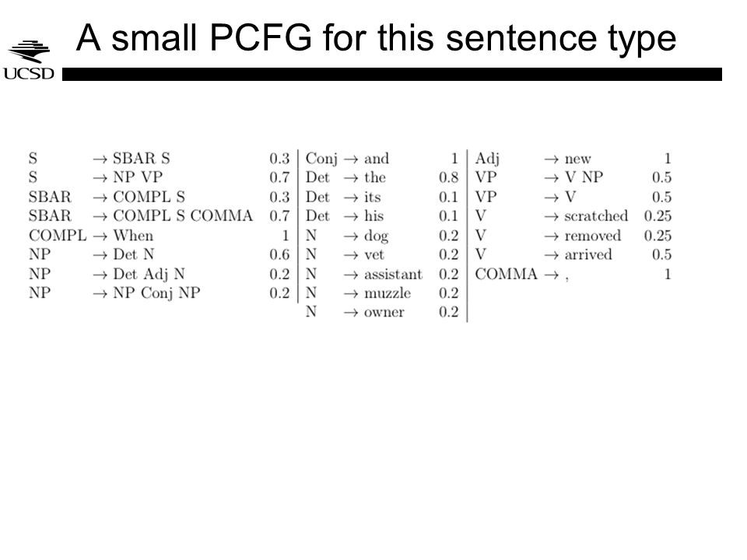Viewport: 747px width, 560px height.
Task: Click the probability 0.5 beside 'arrived'
Action: coord(661,254)
